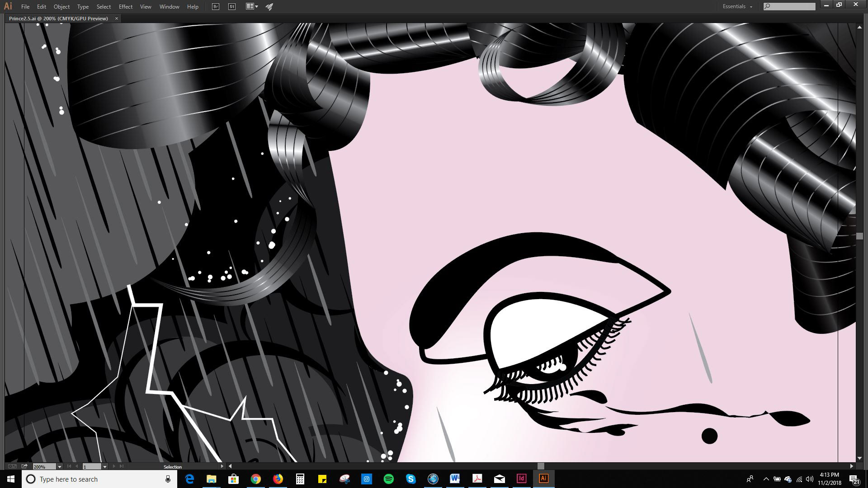The image size is (868, 488).
Task: Open Adobe Bridge via Br icon
Action: pos(216,7)
